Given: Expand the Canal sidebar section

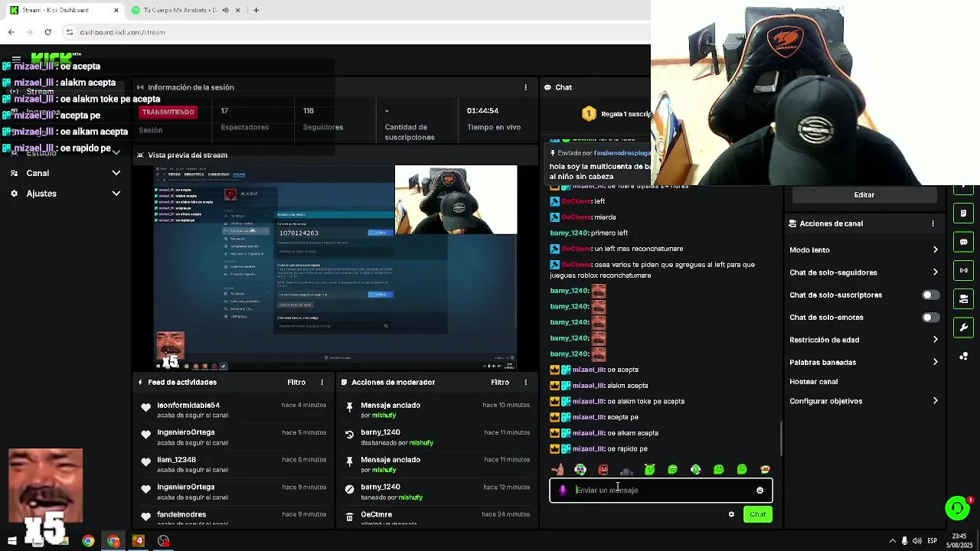Looking at the screenshot, I should [x=116, y=173].
